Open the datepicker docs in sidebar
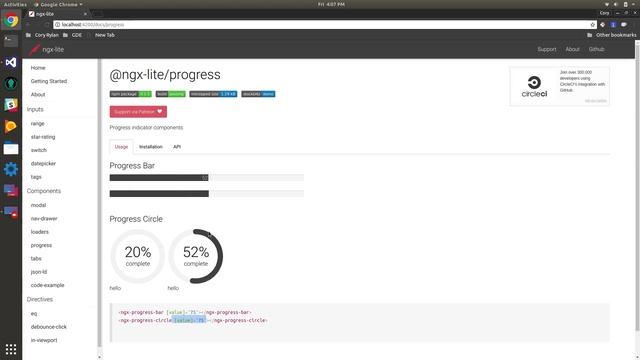The height and width of the screenshot is (360, 640). pyautogui.click(x=43, y=164)
